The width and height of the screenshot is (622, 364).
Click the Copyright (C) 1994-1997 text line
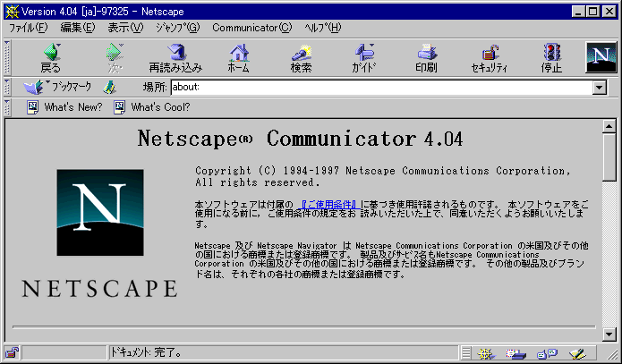(383, 171)
